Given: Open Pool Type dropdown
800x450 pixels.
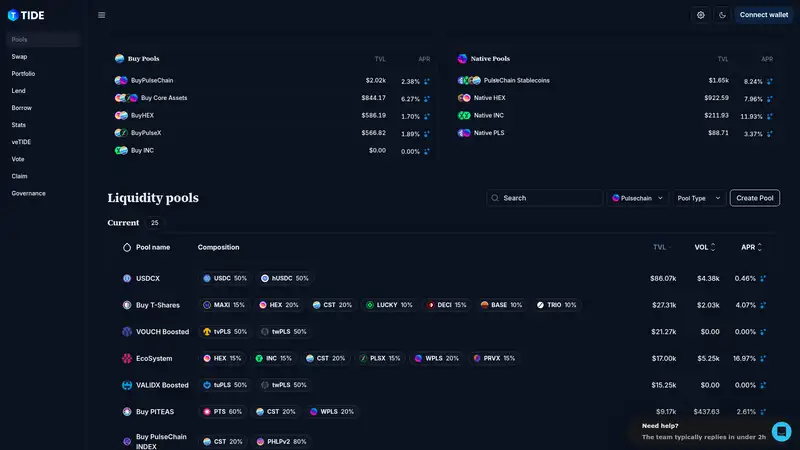Looking at the screenshot, I should point(698,198).
